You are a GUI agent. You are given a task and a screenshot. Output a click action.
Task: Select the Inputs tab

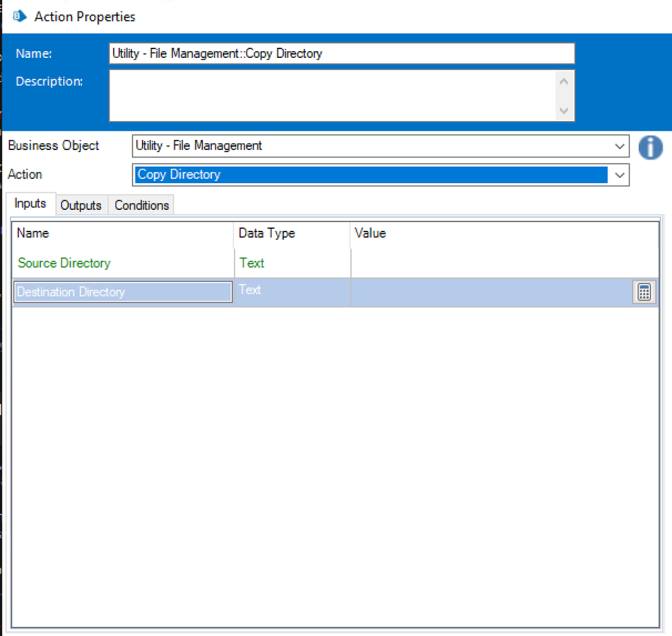[30, 204]
